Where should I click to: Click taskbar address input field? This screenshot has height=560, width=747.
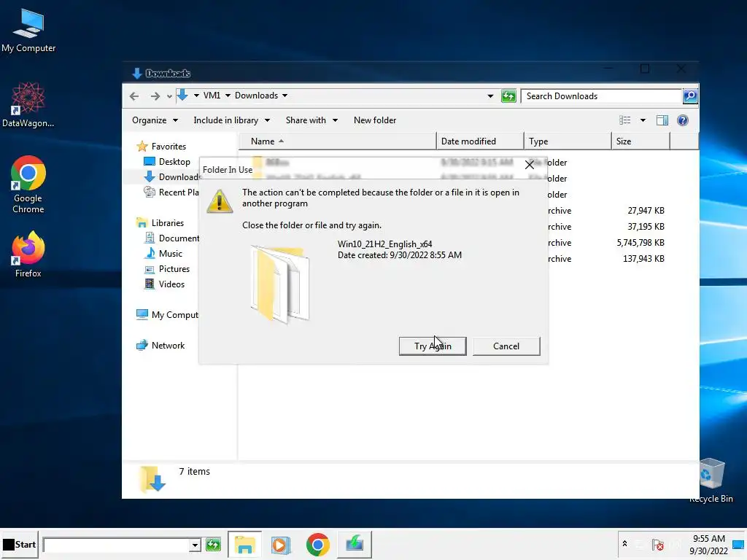[x=116, y=545]
